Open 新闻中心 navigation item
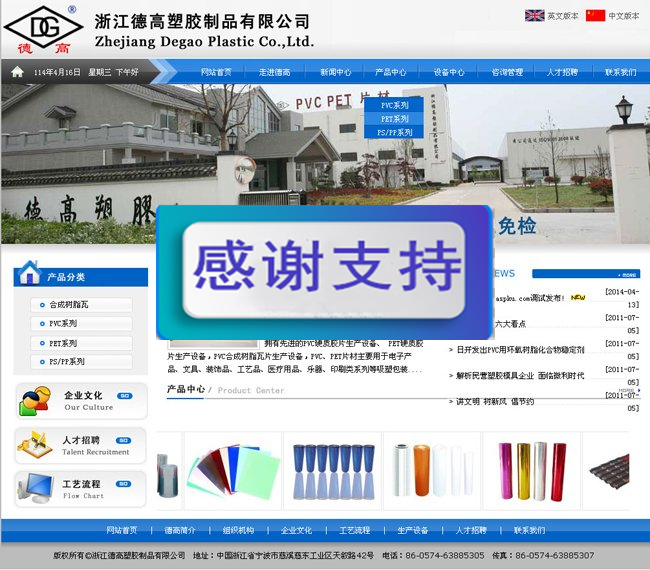 335,72
